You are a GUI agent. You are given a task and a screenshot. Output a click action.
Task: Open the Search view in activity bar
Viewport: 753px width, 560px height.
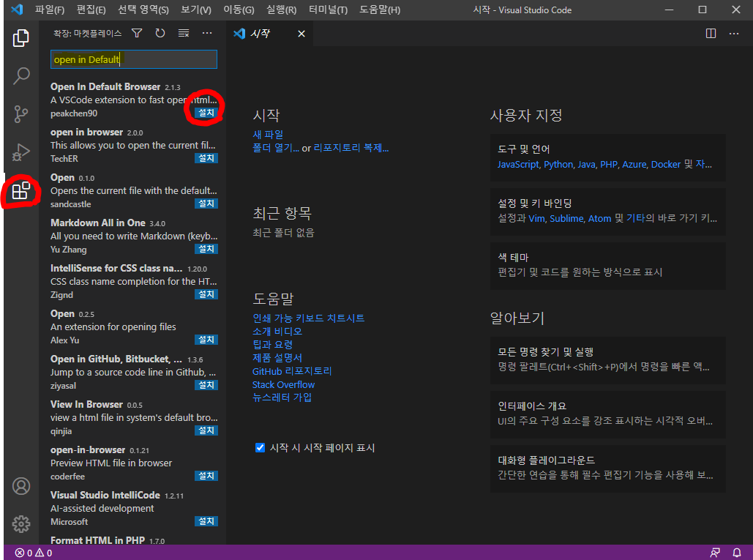tap(20, 75)
